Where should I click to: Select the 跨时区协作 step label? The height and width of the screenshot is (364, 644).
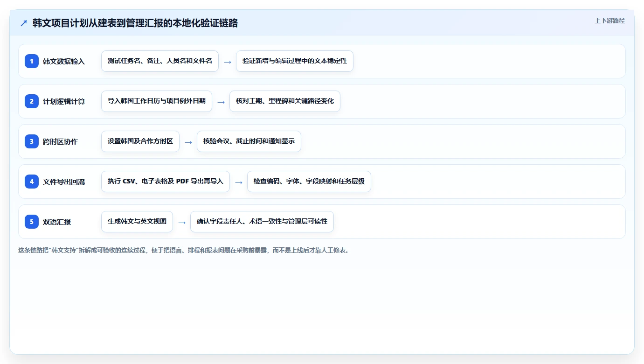coord(60,141)
